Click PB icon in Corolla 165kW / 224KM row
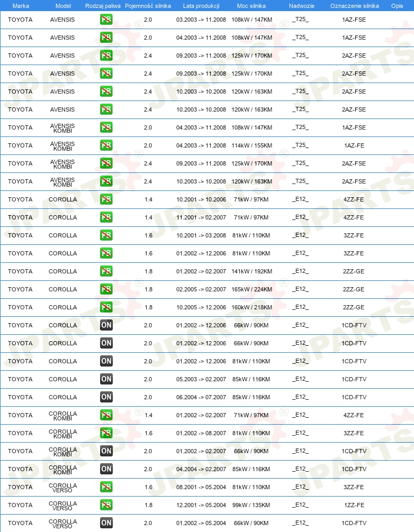 106,289
